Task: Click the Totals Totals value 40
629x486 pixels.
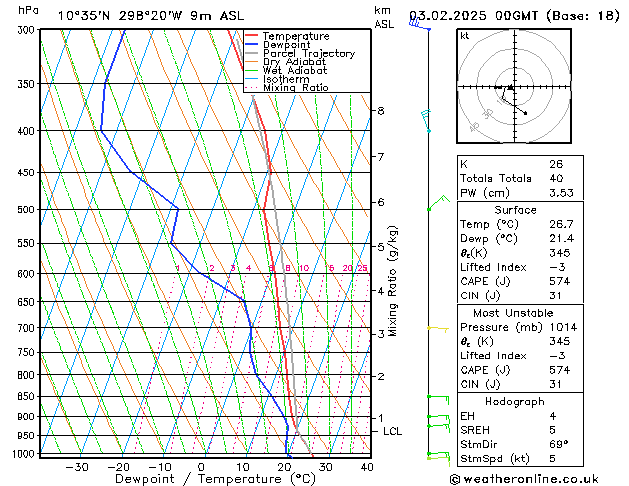Action: (x=556, y=178)
